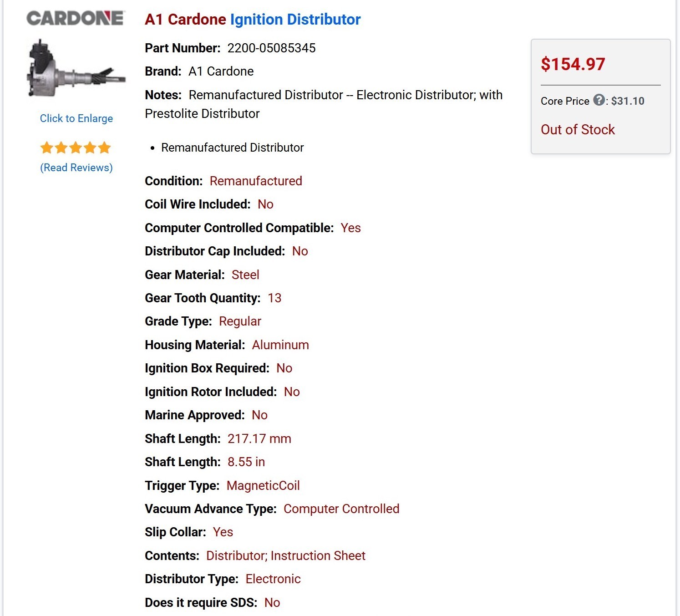
Task: Open the distributor product thumbnail image
Action: pyautogui.click(x=75, y=69)
